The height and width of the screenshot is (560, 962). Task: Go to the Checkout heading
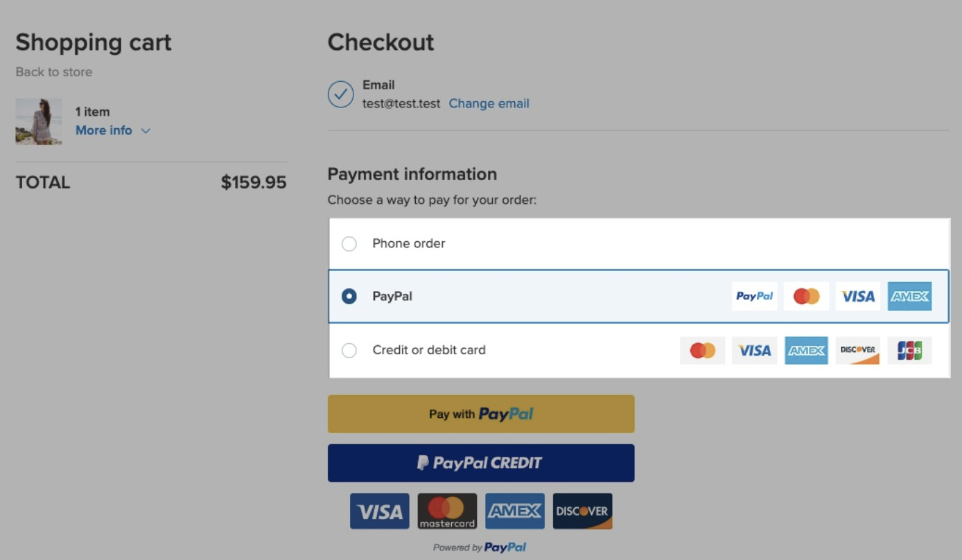point(381,42)
